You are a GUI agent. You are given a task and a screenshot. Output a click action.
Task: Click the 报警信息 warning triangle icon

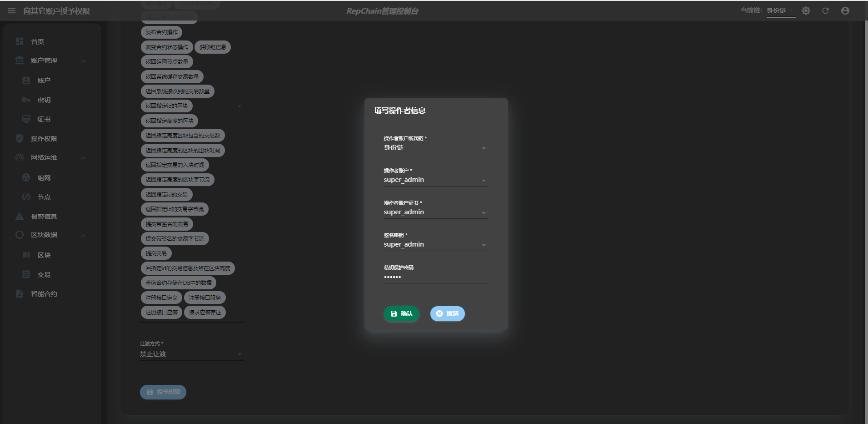click(x=20, y=216)
